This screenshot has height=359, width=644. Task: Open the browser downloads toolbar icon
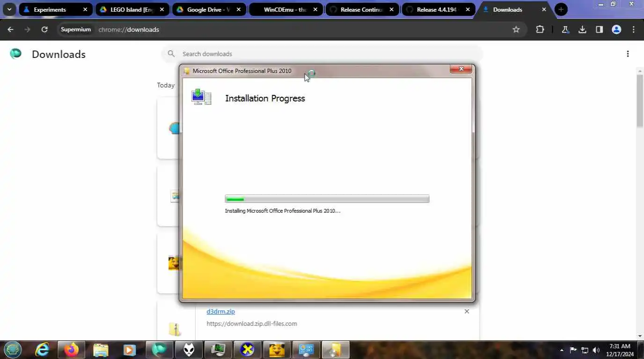(x=582, y=29)
